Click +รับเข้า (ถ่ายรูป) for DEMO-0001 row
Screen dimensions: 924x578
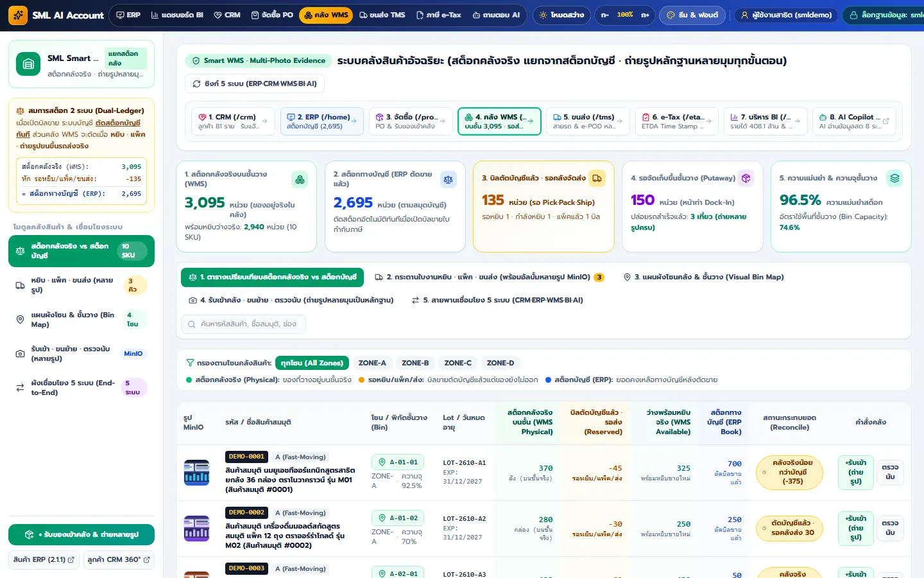(x=856, y=472)
